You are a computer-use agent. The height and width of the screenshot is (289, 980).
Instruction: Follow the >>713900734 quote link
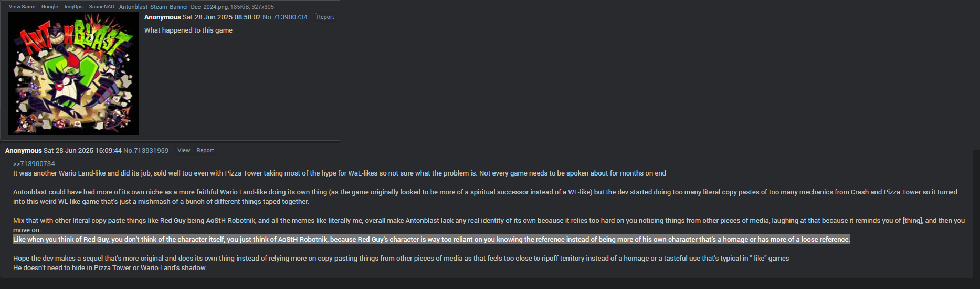[x=34, y=164]
